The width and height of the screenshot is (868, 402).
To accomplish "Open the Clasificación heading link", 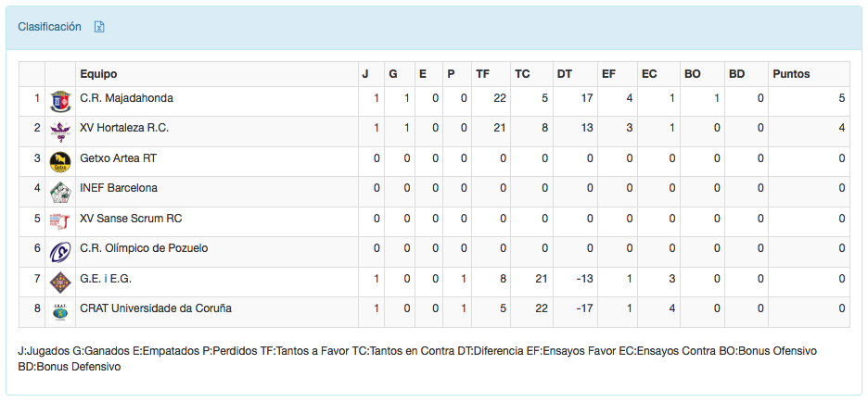I will [x=49, y=27].
